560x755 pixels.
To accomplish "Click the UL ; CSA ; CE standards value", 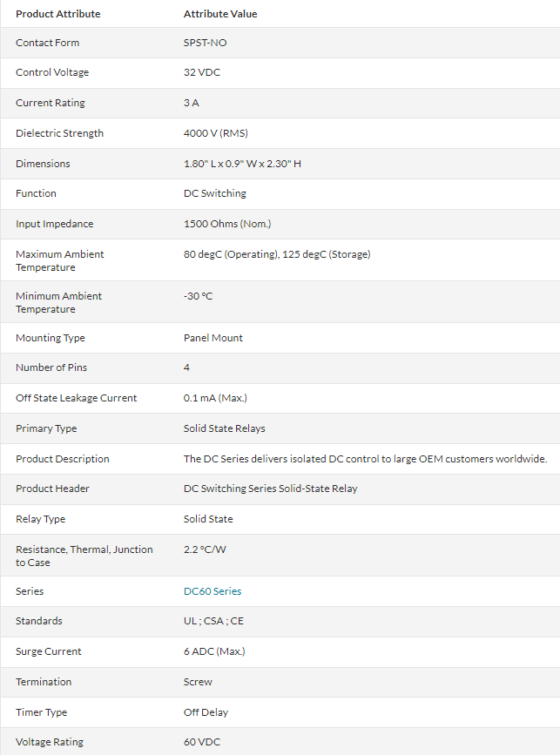I will (213, 621).
